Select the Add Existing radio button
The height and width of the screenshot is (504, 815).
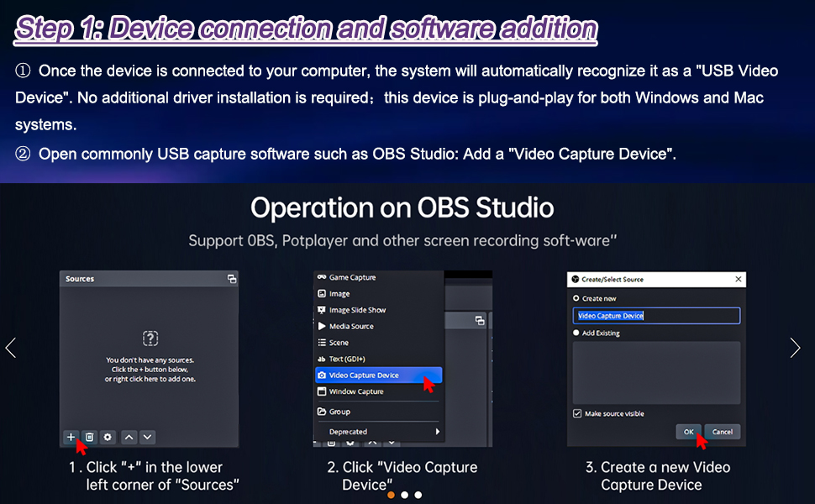click(x=576, y=333)
